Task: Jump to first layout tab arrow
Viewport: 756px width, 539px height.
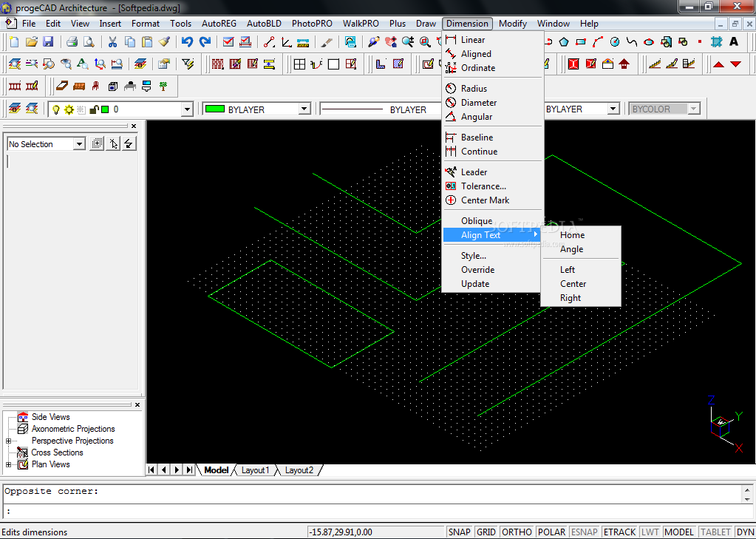Action: click(x=151, y=469)
